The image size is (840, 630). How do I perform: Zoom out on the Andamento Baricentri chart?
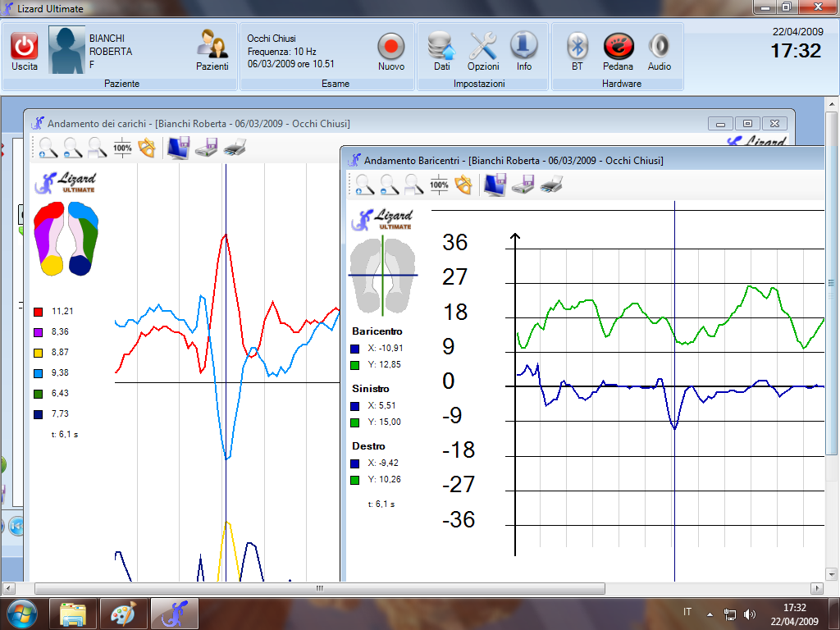(x=390, y=185)
